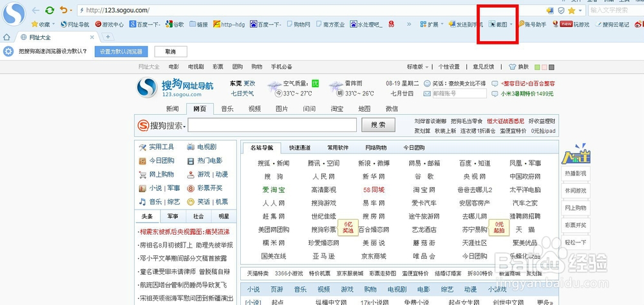
Task: Open the 电影 link in the top nav
Action: tap(174, 66)
